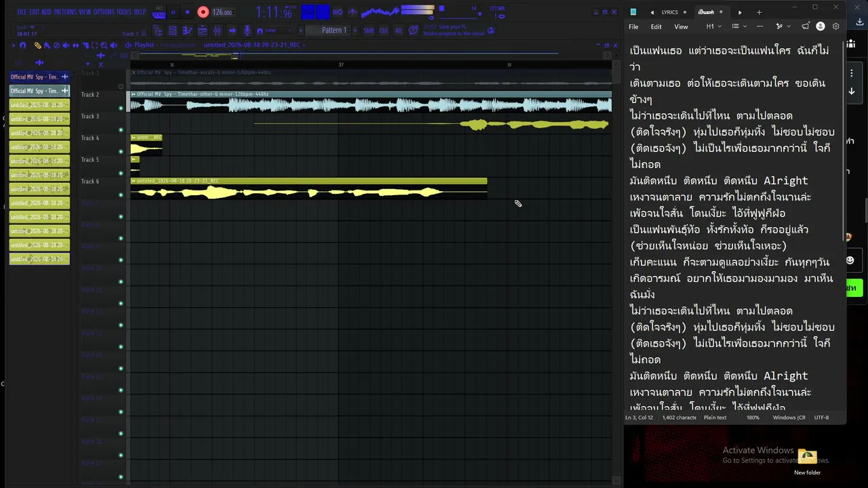
Task: Click the megaphone notifications icon in Notepad
Action: click(x=806, y=26)
